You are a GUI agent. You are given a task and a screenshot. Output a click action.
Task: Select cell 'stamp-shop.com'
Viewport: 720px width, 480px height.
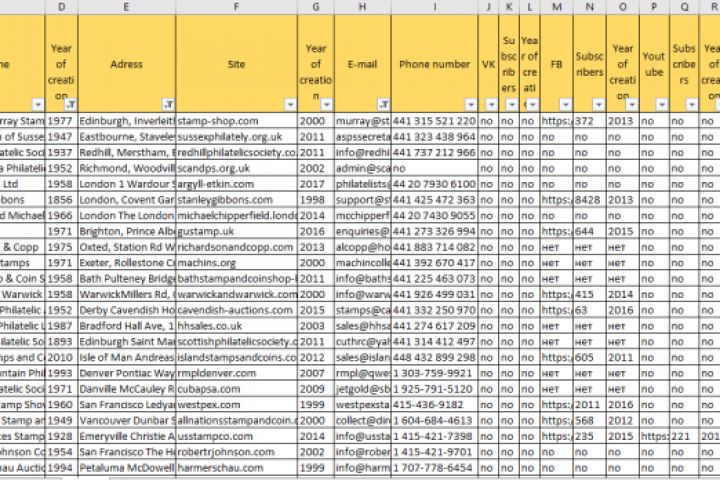[236, 121]
